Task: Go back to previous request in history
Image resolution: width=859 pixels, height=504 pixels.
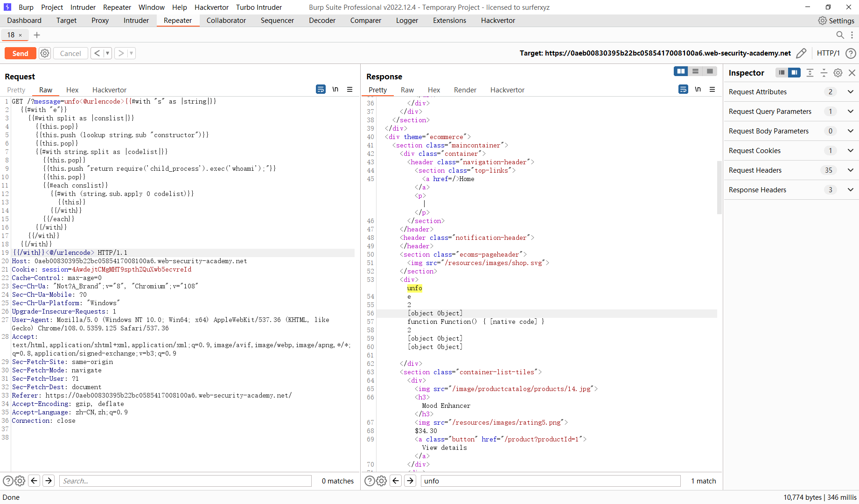Action: click(x=97, y=53)
